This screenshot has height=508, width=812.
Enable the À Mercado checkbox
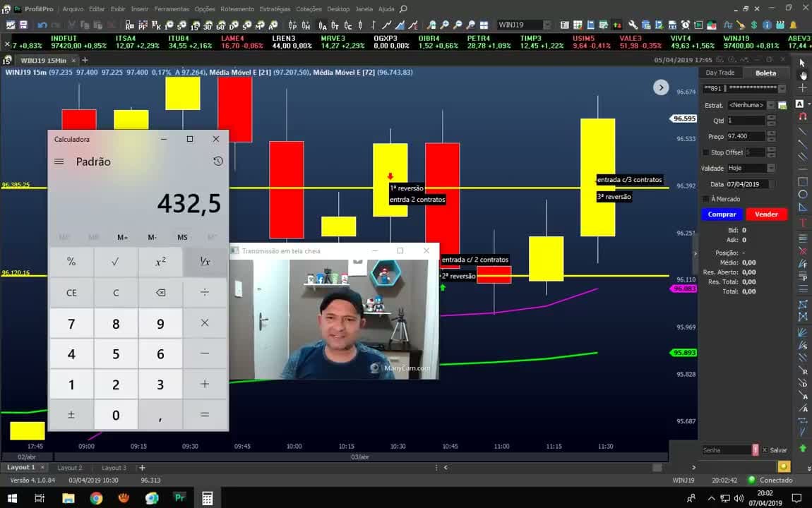[705, 199]
